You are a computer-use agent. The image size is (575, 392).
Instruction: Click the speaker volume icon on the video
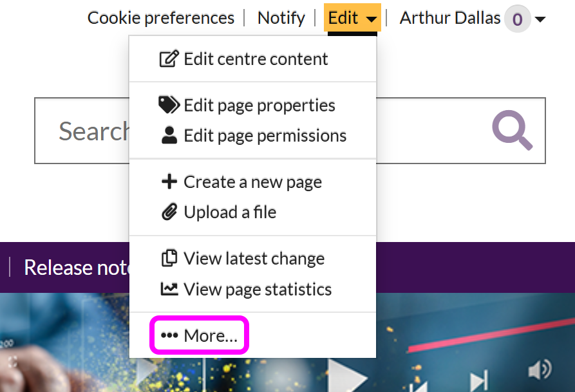[540, 371]
